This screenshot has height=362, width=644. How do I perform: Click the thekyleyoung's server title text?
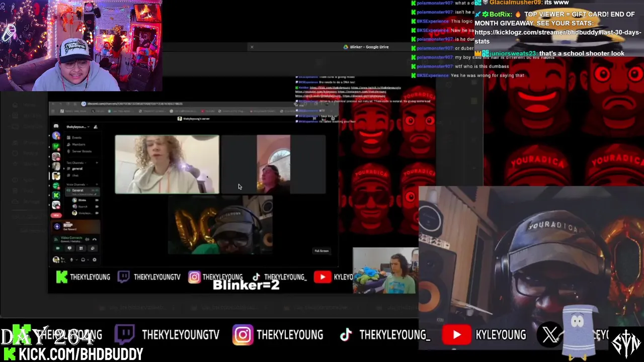pos(196,119)
